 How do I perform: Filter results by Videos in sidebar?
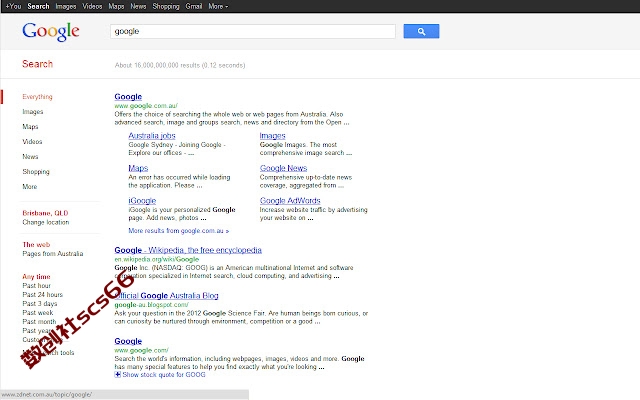tap(32, 142)
